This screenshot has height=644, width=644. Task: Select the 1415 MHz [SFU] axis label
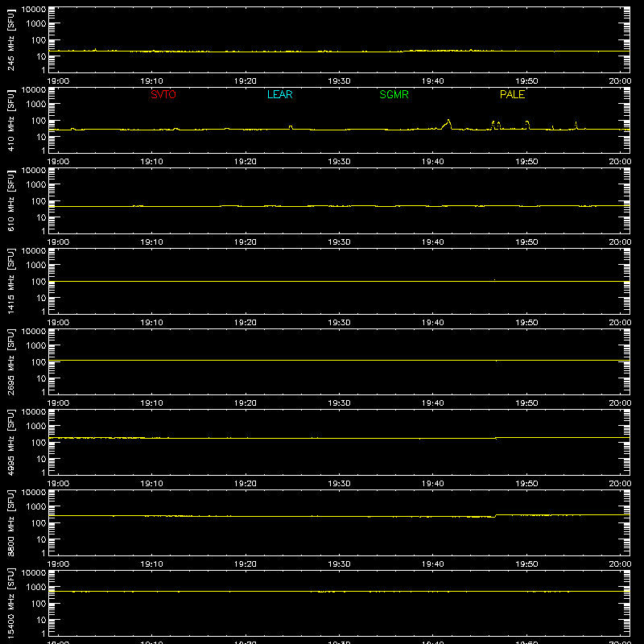(10, 281)
